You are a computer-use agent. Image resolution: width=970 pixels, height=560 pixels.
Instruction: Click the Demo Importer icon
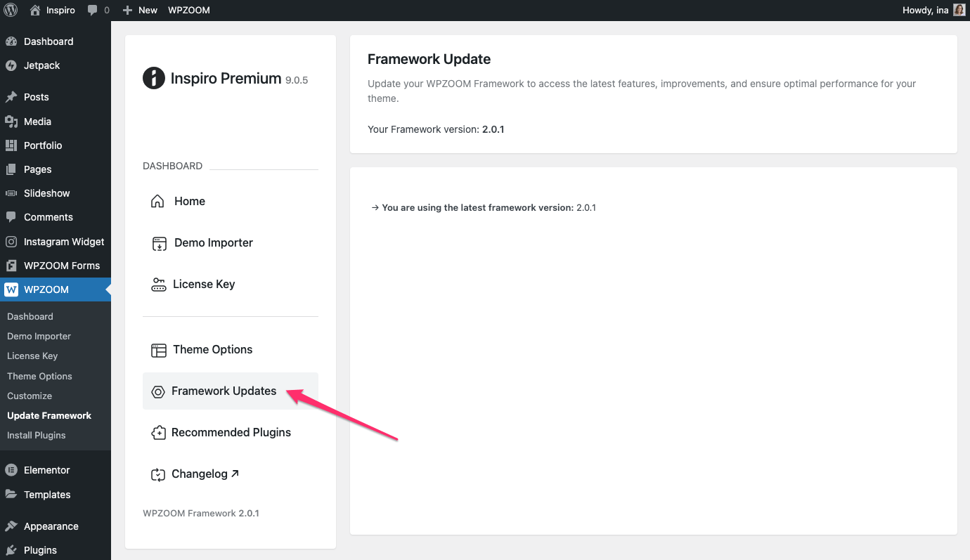(160, 243)
